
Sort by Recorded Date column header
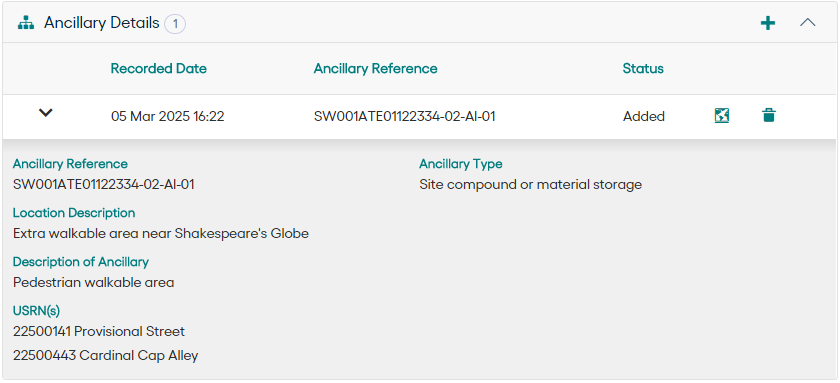tap(159, 69)
